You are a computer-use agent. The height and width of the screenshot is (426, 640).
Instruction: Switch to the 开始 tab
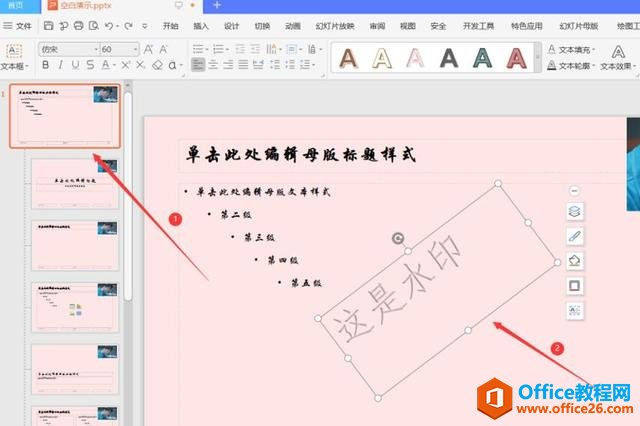[x=171, y=26]
